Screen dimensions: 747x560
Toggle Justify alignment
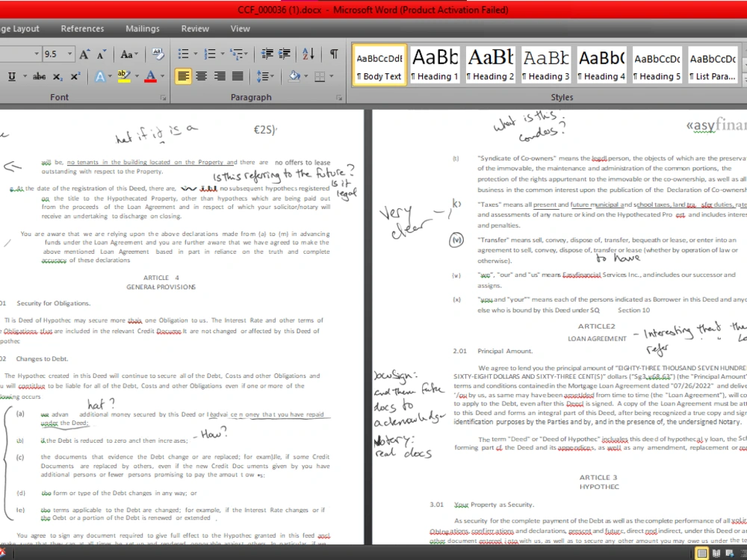point(238,76)
